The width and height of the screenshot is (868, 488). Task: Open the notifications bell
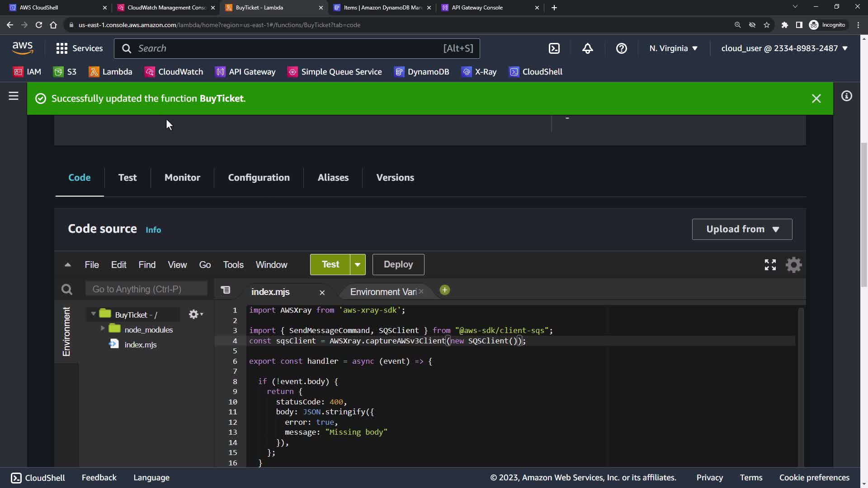(x=587, y=48)
